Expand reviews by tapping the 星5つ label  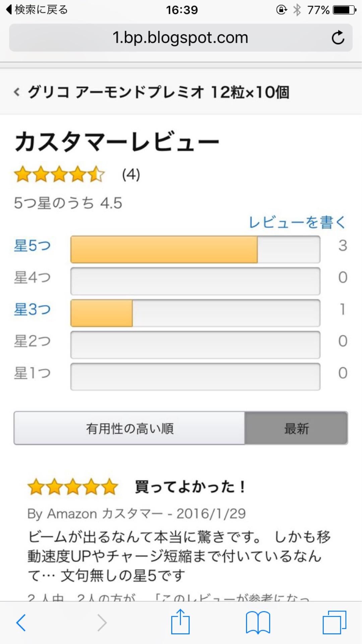[32, 246]
